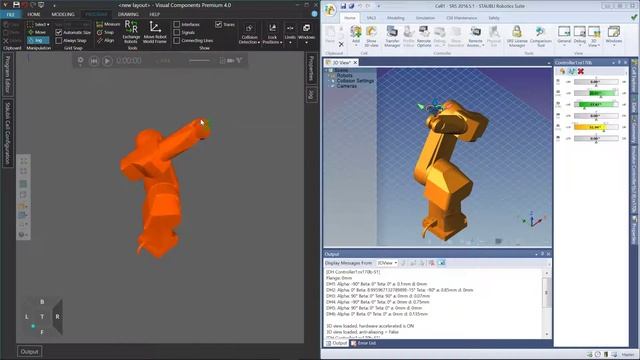The width and height of the screenshot is (640, 360).
Task: Open Limits dropdown in Visual Components
Action: click(290, 33)
